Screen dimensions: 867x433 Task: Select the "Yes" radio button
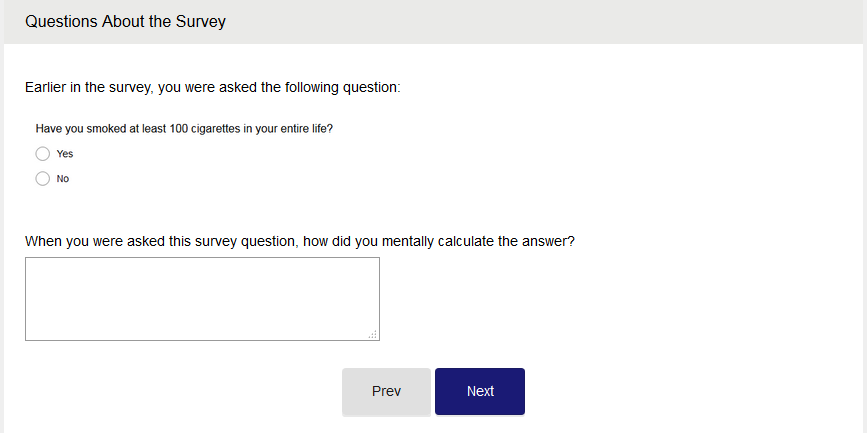tap(42, 154)
